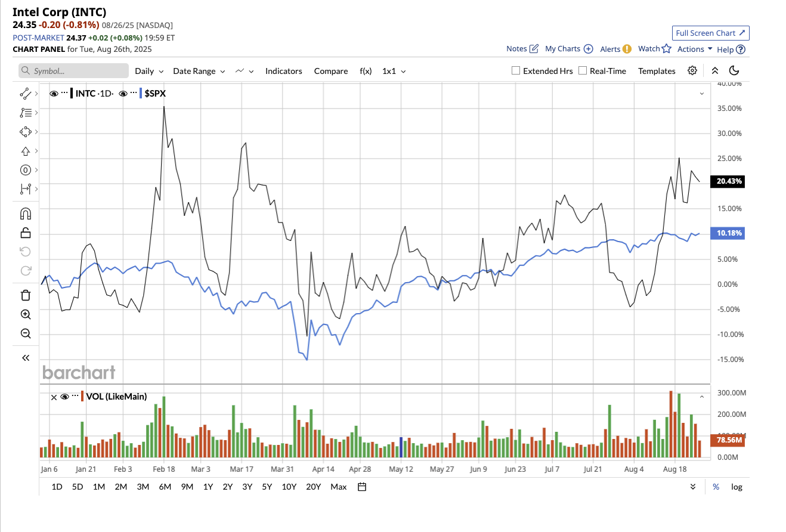The image size is (786, 532).
Task: Pick the circled number annotation tool
Action: pyautogui.click(x=25, y=169)
